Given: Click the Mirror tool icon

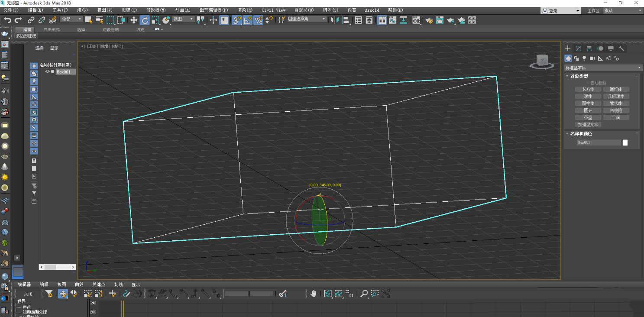Looking at the screenshot, I should [x=335, y=20].
